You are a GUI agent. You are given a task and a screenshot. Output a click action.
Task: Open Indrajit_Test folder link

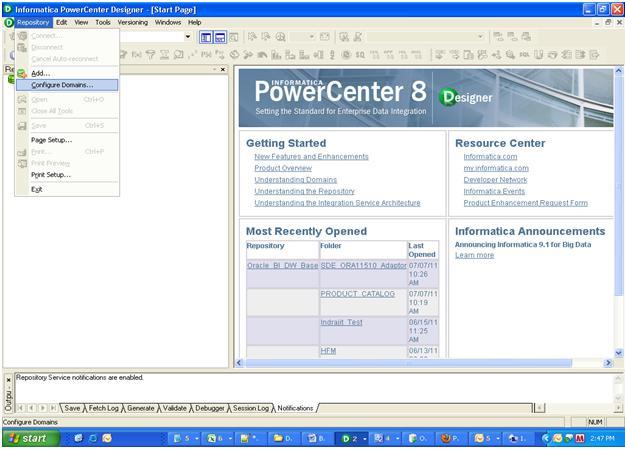[x=342, y=322]
